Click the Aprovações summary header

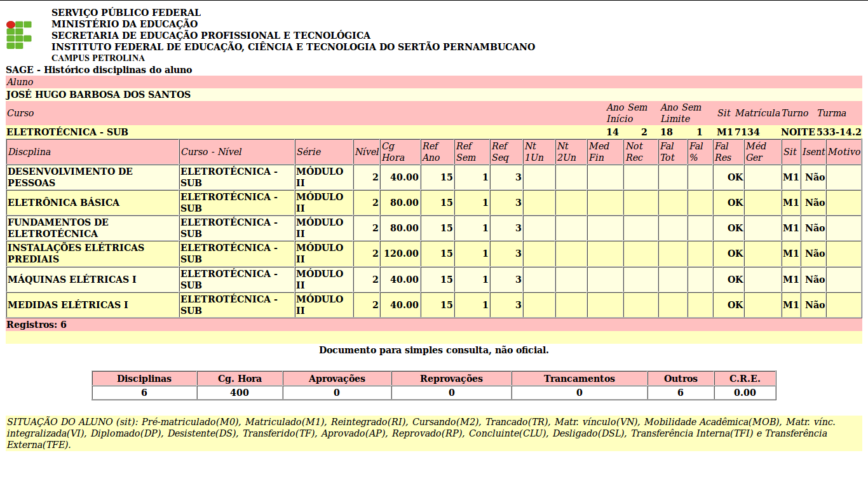tap(337, 379)
